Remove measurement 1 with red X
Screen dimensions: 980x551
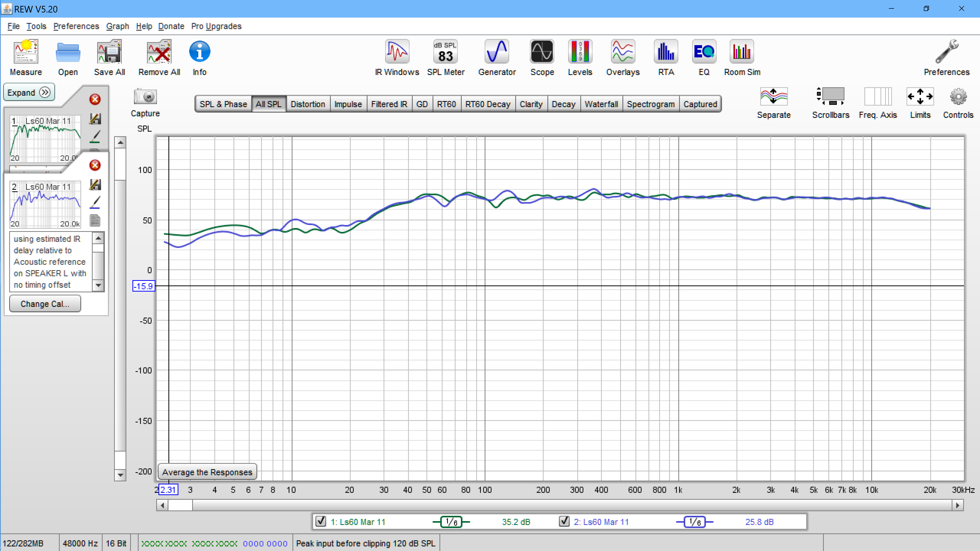pyautogui.click(x=95, y=99)
